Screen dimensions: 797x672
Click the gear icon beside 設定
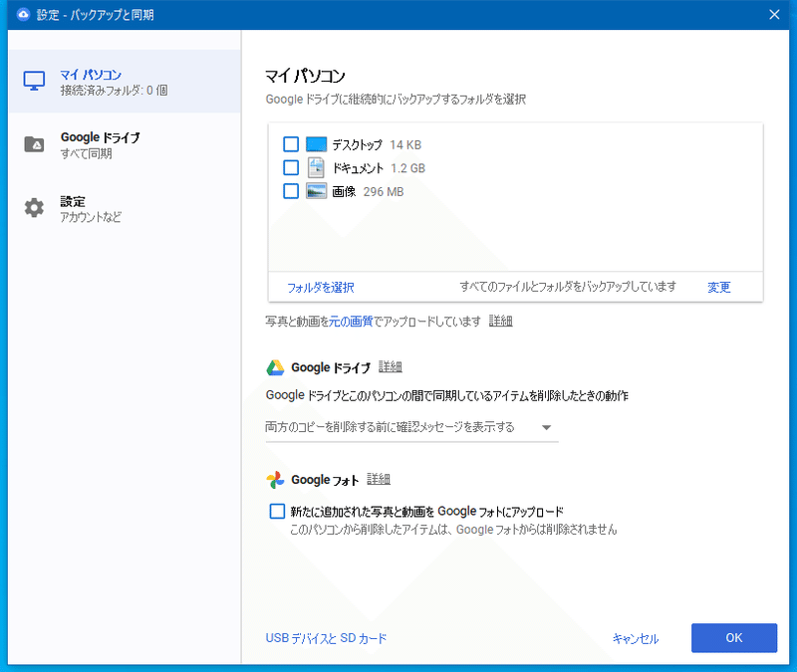[x=34, y=208]
